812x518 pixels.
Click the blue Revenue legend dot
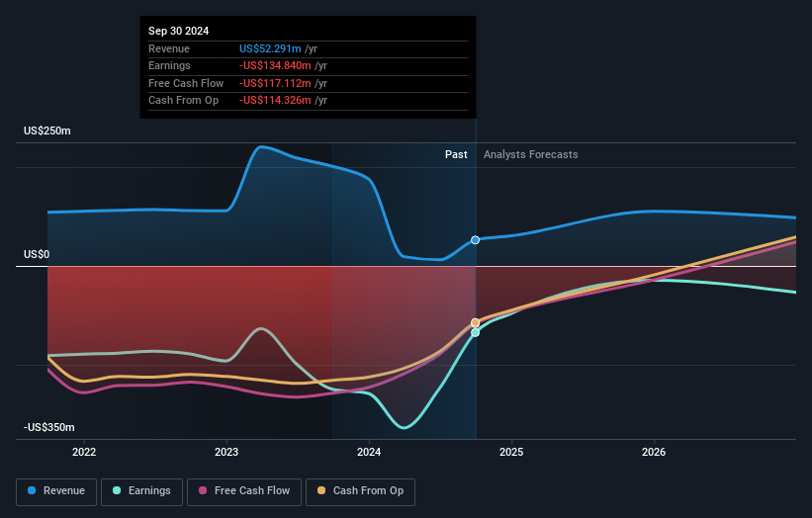(32, 490)
